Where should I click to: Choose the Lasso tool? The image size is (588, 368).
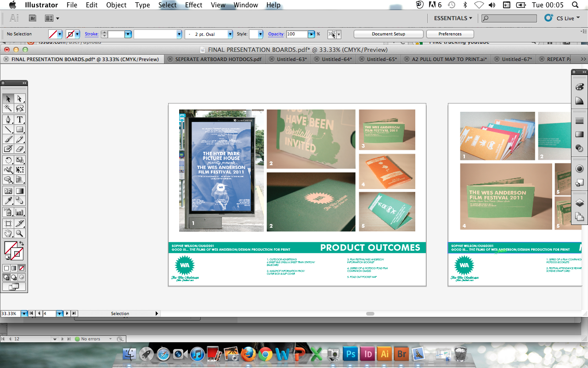click(20, 109)
